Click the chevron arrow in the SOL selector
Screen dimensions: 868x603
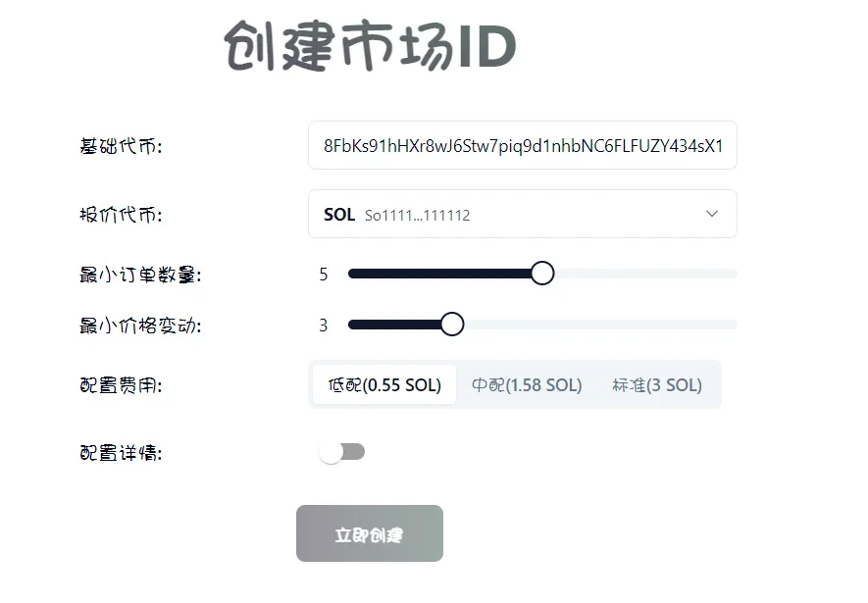pos(712,214)
